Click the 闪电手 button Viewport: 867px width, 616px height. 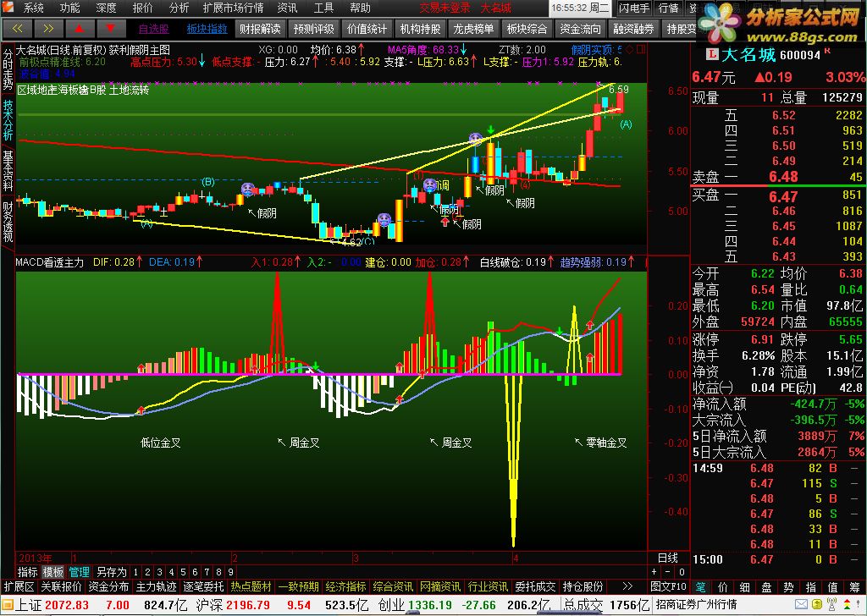(633, 8)
